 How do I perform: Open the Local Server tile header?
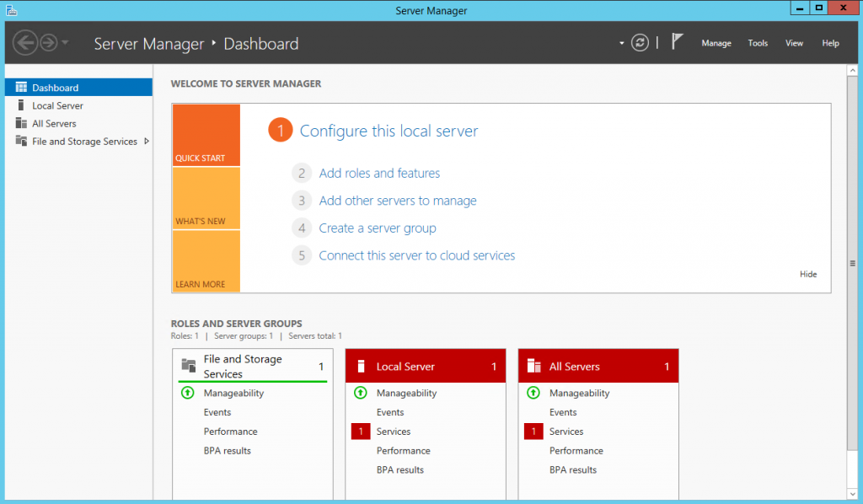click(x=426, y=366)
